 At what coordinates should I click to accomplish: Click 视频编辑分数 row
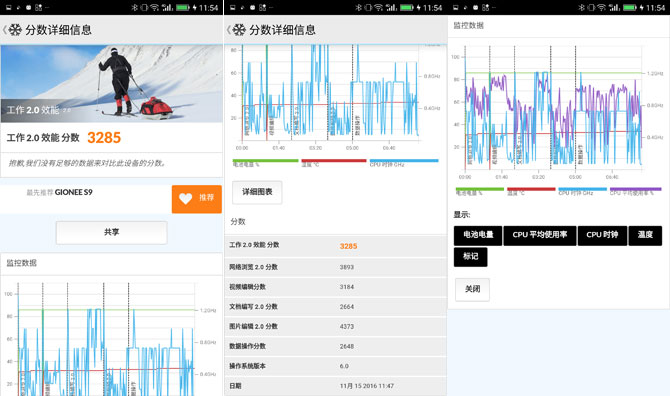335,287
